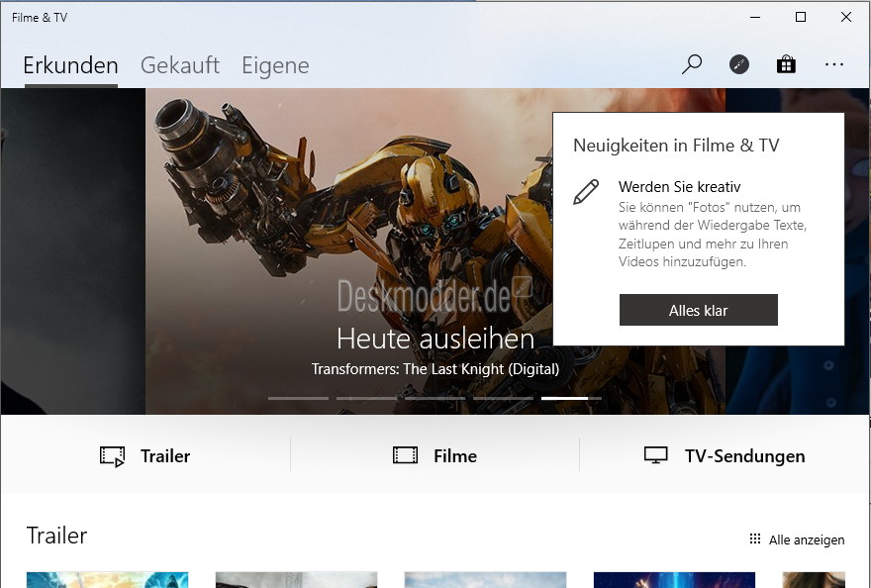Jump to second carousel slide indicator

tap(366, 398)
